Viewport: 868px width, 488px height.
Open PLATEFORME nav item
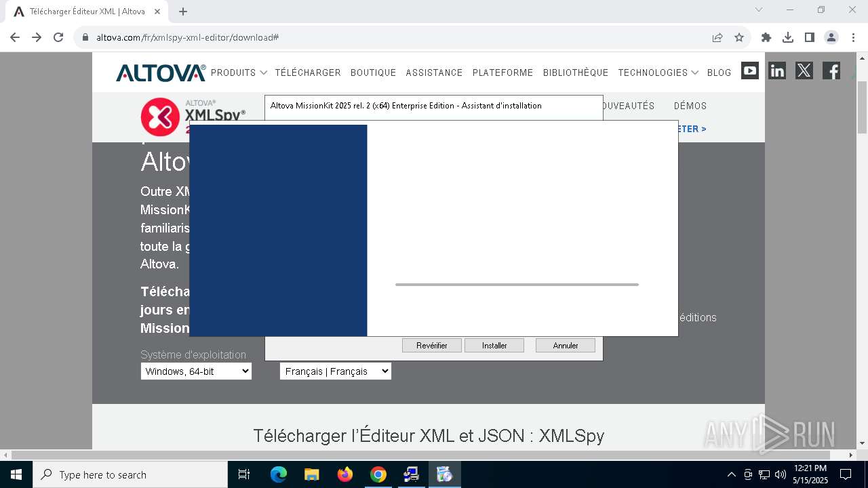point(502,73)
